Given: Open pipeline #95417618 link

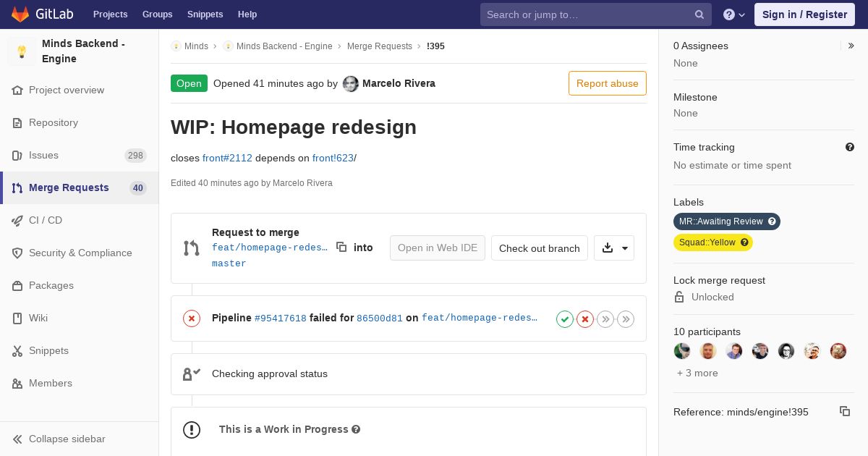Looking at the screenshot, I should point(281,318).
